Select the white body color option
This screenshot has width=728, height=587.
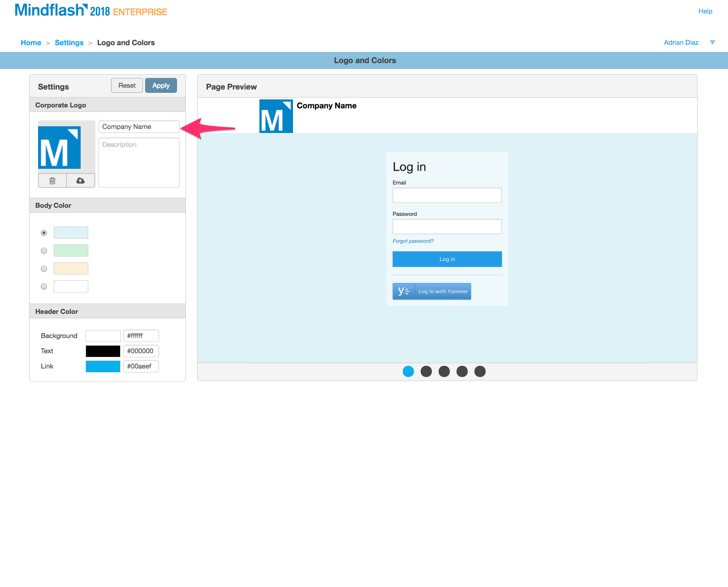pyautogui.click(x=43, y=287)
